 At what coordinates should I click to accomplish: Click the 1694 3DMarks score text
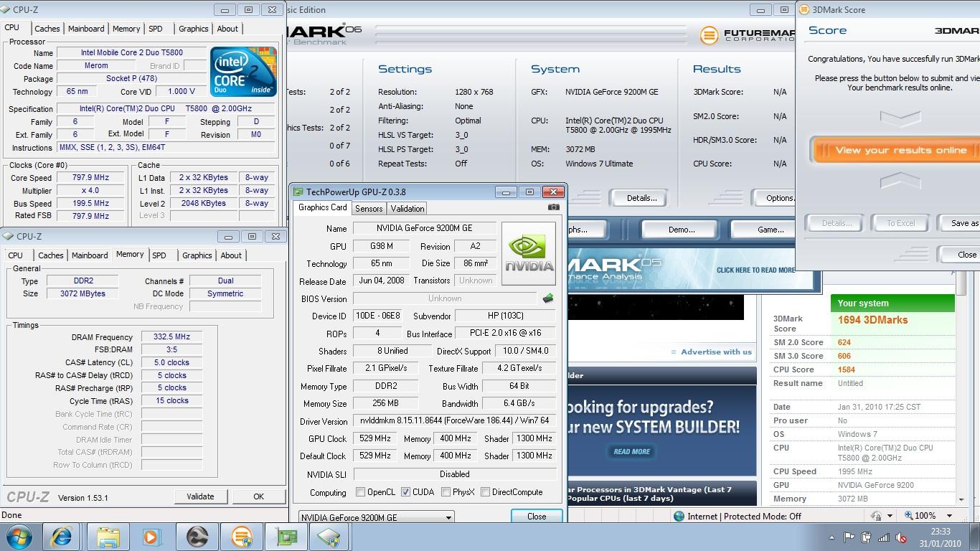[x=872, y=320]
